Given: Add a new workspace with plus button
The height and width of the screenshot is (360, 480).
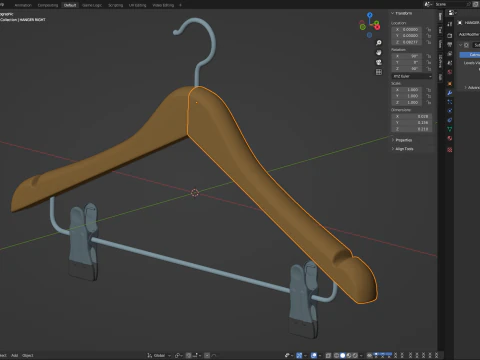Looking at the screenshot, I should coord(180,5).
